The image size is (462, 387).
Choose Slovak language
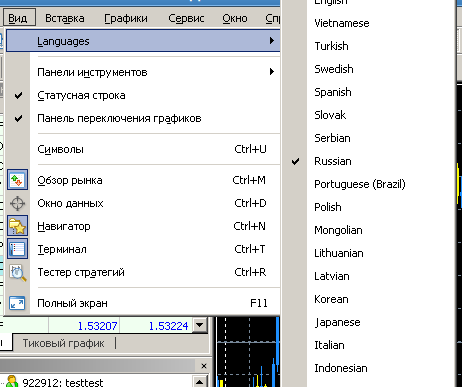pos(330,115)
